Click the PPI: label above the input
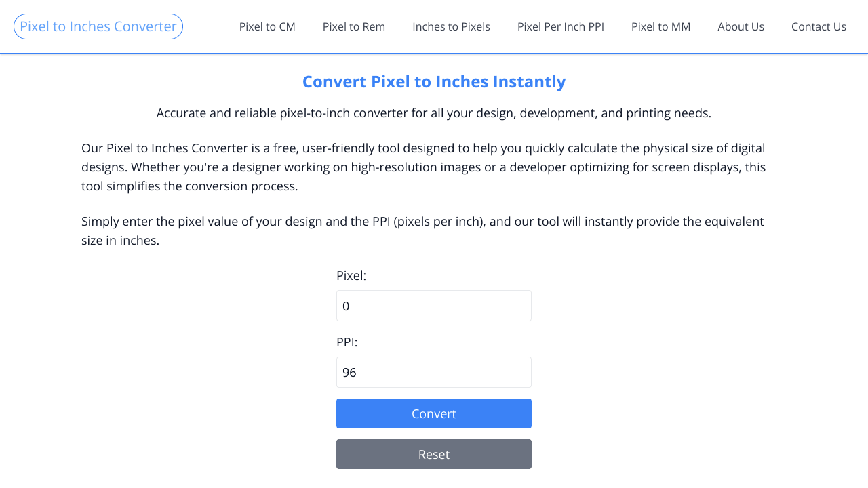Image resolution: width=868 pixels, height=488 pixels. pos(347,342)
